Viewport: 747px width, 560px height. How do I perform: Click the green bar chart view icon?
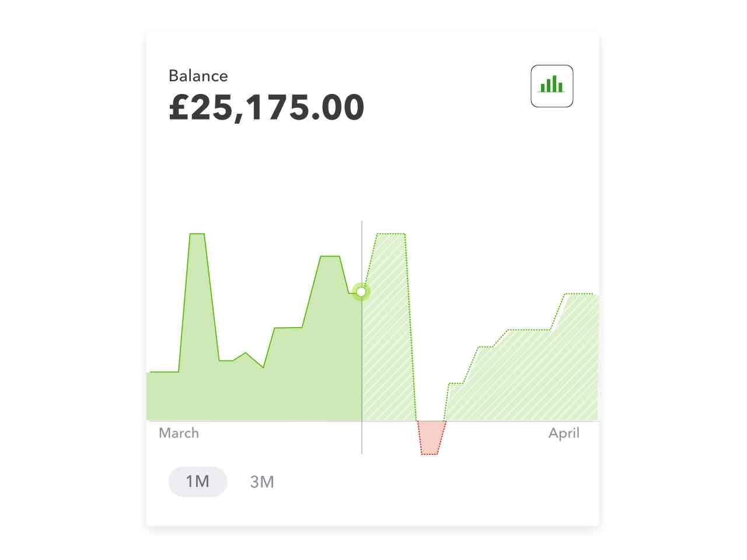(x=551, y=86)
